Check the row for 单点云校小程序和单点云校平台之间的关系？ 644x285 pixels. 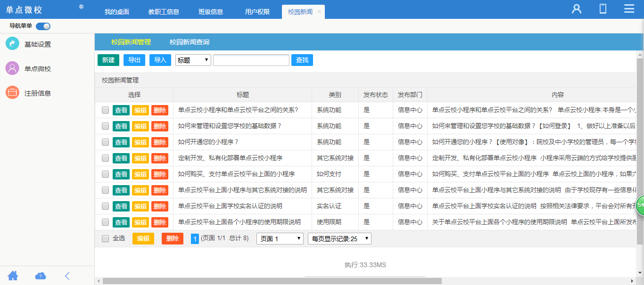[105, 110]
